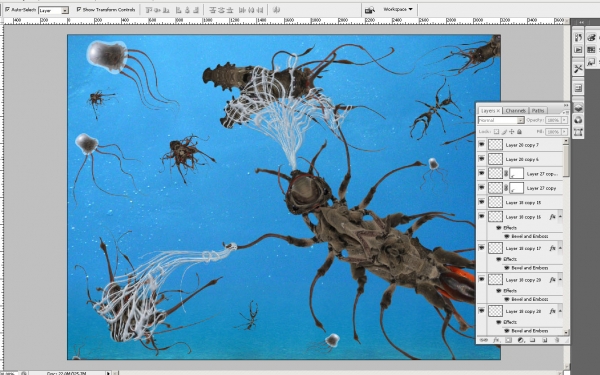Viewport: 600px width, 375px height.
Task: Click the Auto-Align Layers icon
Action: (276, 10)
